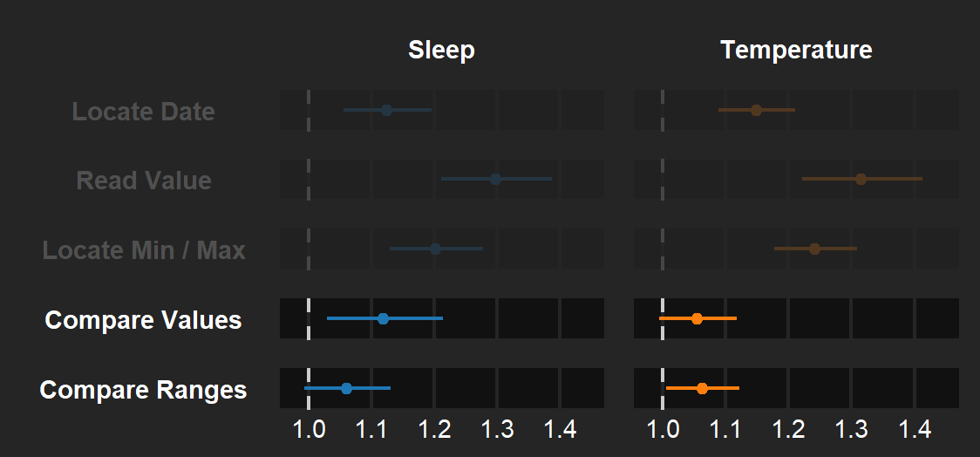Click the Compare Values row label

[x=143, y=320]
